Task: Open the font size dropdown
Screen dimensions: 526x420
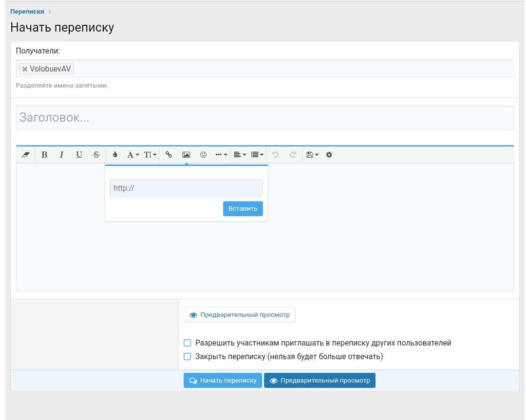Action: point(150,155)
